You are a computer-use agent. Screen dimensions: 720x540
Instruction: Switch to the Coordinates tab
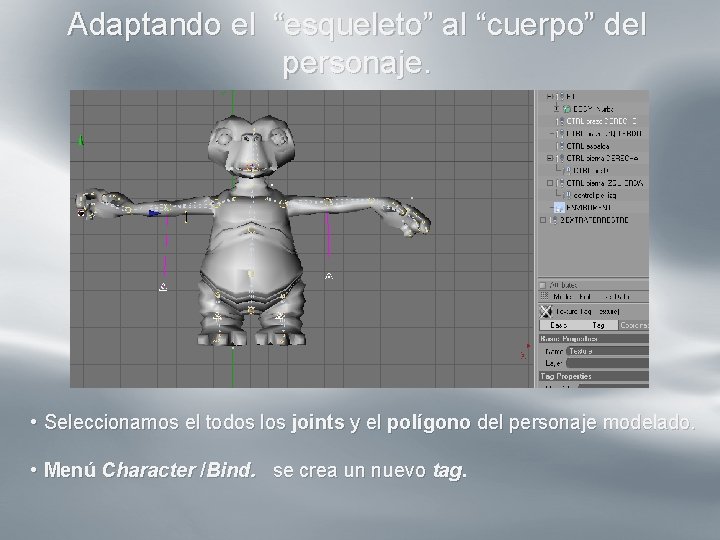[x=634, y=325]
